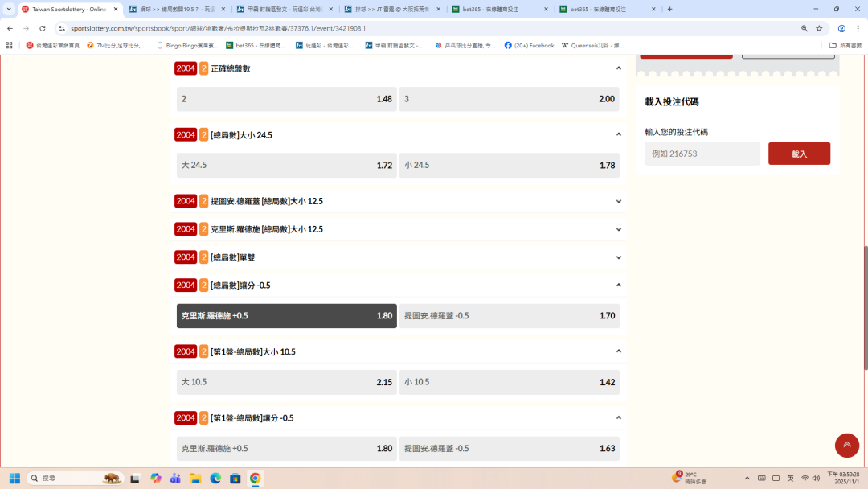
Task: Open the Facebook bookmark link
Action: click(x=530, y=46)
